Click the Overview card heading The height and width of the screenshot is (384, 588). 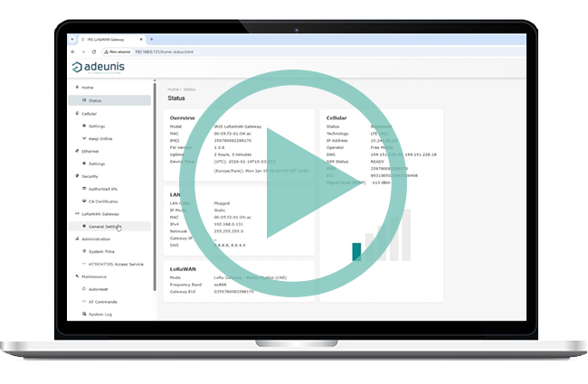(x=182, y=118)
